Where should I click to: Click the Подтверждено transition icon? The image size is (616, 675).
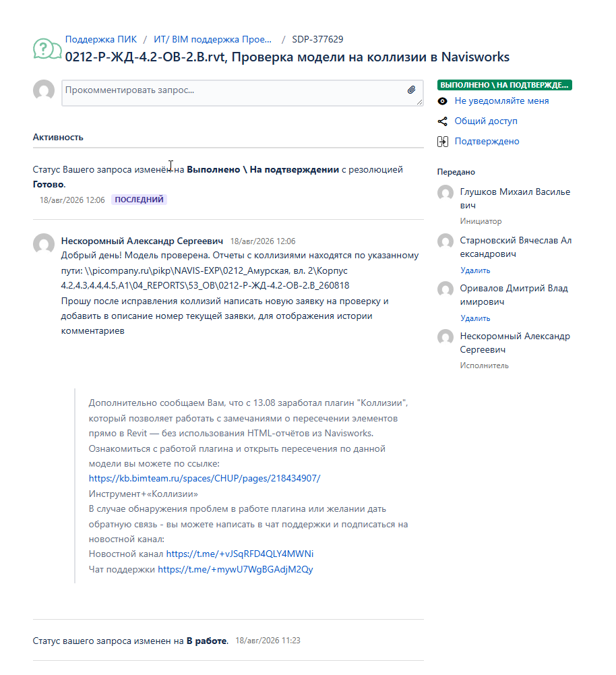coord(443,142)
